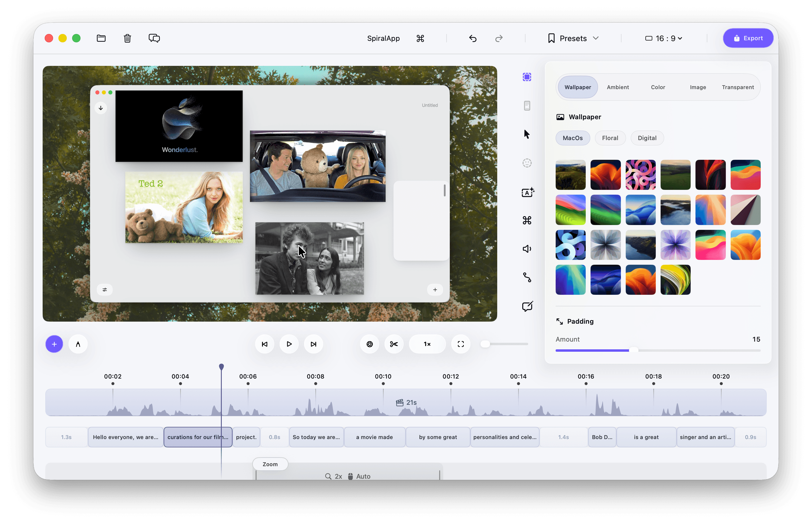Open the annotation edit sidebar icon
Viewport: 812px width, 524px height.
point(528,306)
